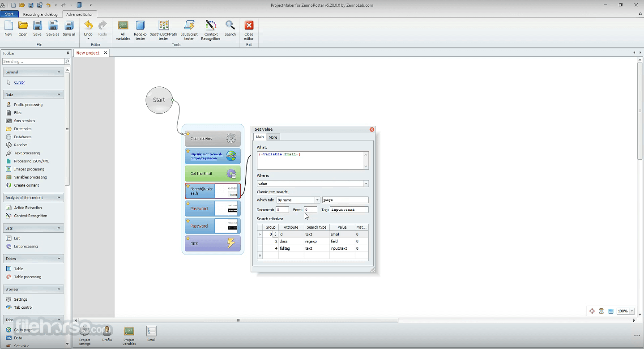This screenshot has width=644, height=349.
Task: Pick the Tab control browser action
Action: (x=23, y=307)
